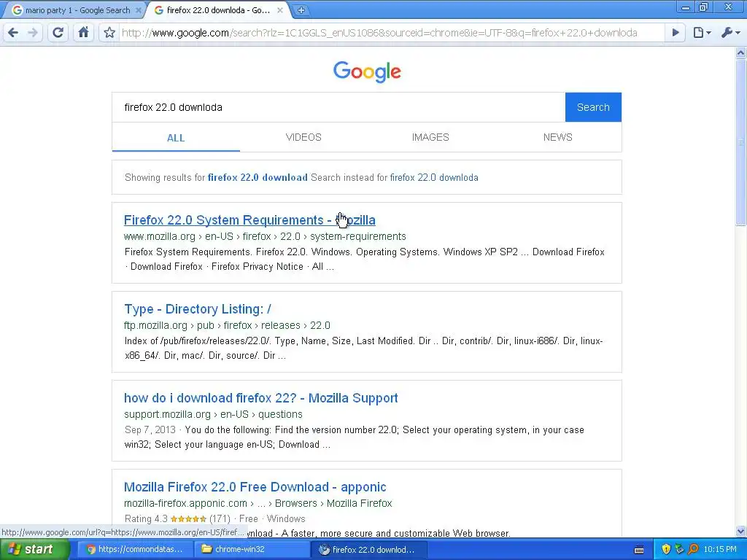The width and height of the screenshot is (747, 560).
Task: Bookmark this page with the star icon
Action: [109, 32]
